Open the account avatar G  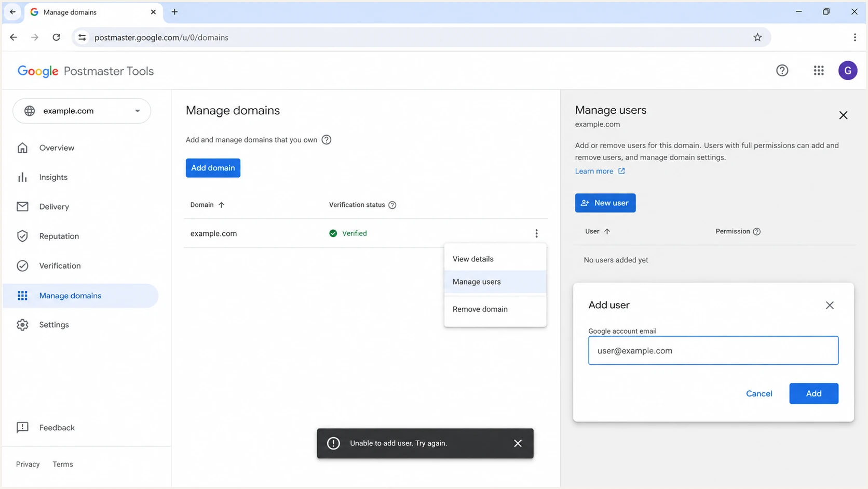point(847,71)
